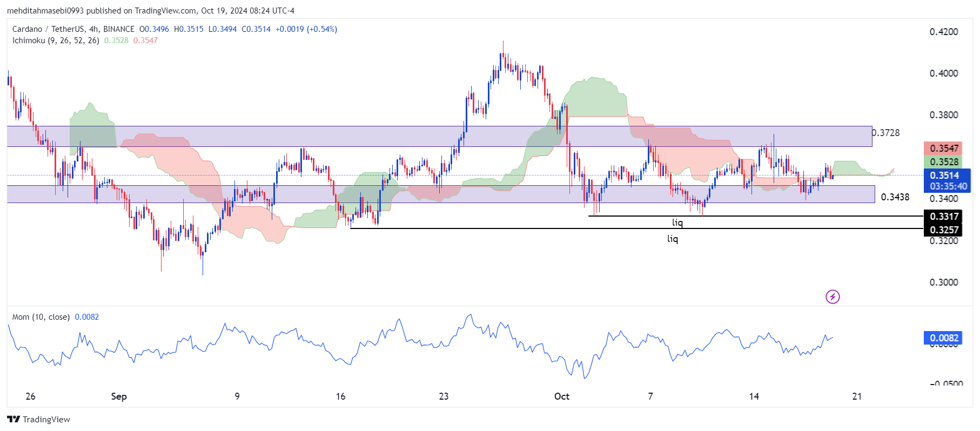Click the 03:35:40 countdown timer
Screen dimensions: 980x431
pyautogui.click(x=948, y=186)
